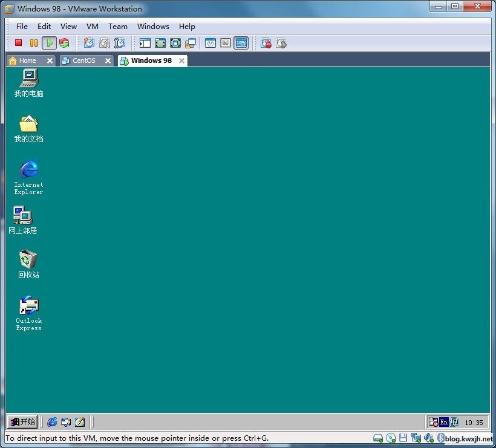Select the Internet Explorer desktop icon

point(28,170)
